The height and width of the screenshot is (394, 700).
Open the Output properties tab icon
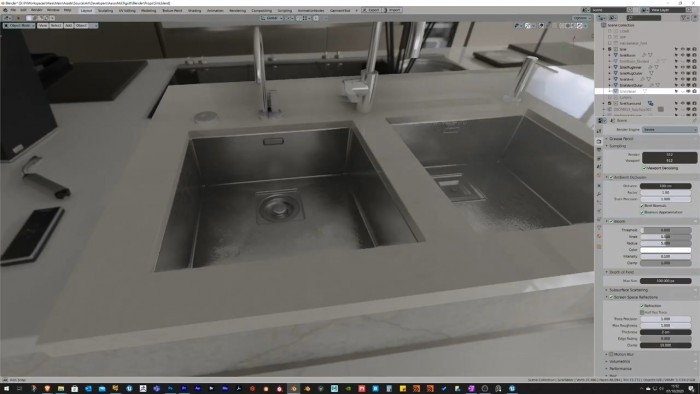pyautogui.click(x=599, y=150)
